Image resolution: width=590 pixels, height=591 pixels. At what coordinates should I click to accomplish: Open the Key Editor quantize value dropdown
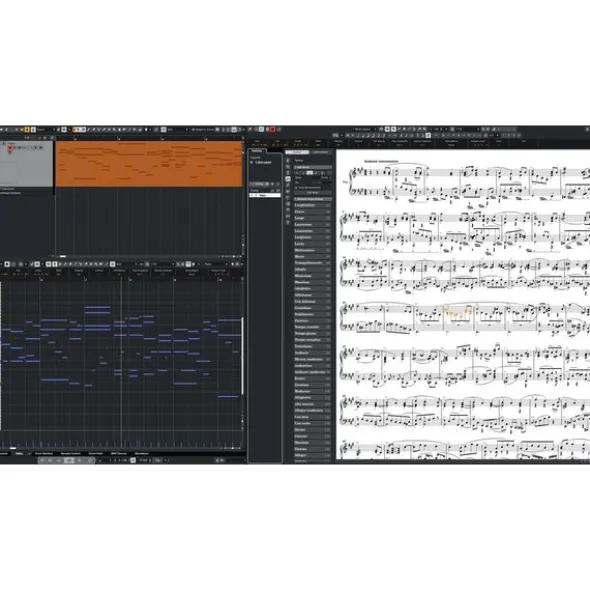[x=161, y=264]
